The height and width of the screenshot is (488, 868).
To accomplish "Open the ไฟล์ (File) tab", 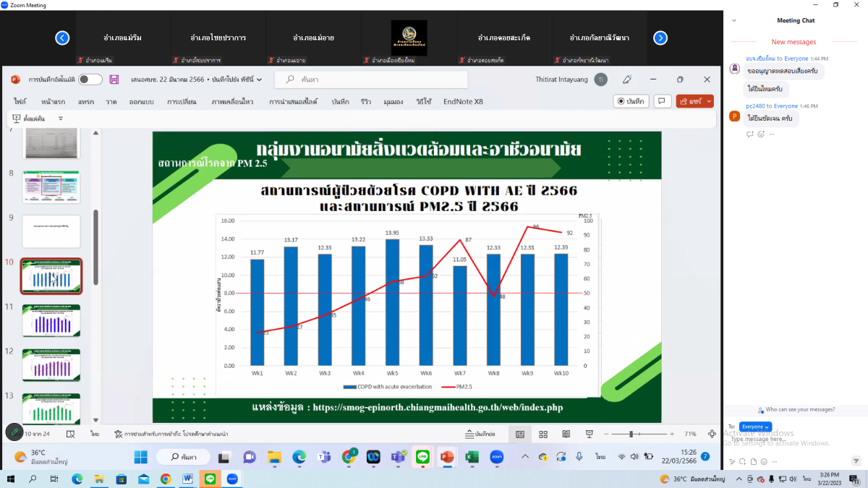I will (x=20, y=102).
